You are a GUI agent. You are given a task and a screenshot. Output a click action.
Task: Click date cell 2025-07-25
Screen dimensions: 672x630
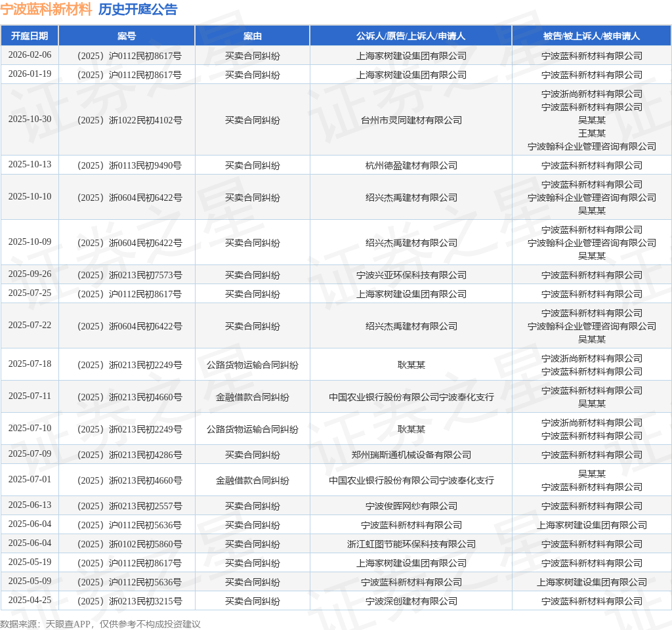point(30,293)
